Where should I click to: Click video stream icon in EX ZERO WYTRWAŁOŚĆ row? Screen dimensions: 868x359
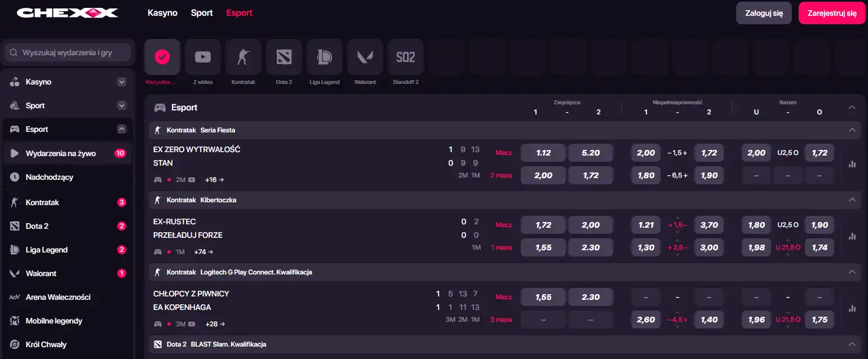tap(192, 180)
